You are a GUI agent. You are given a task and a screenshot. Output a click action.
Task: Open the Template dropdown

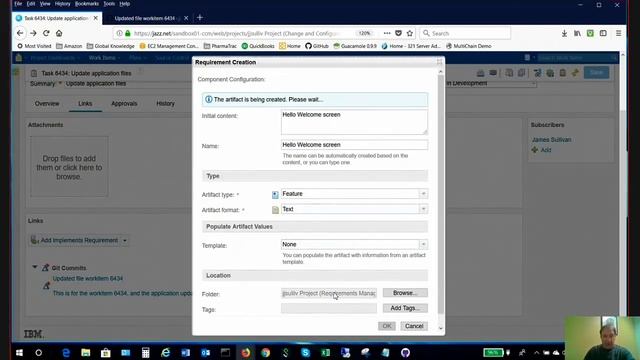tap(423, 244)
